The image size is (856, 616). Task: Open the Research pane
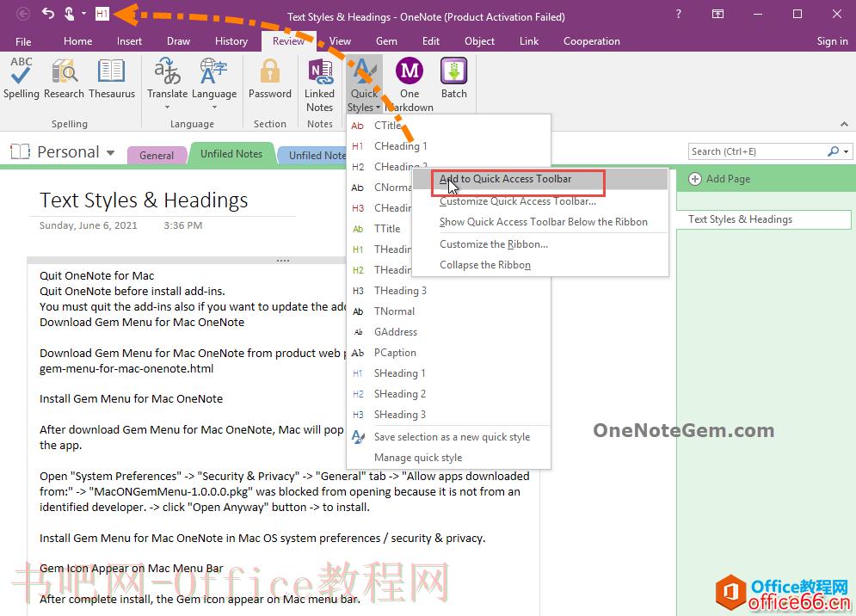pyautogui.click(x=64, y=78)
